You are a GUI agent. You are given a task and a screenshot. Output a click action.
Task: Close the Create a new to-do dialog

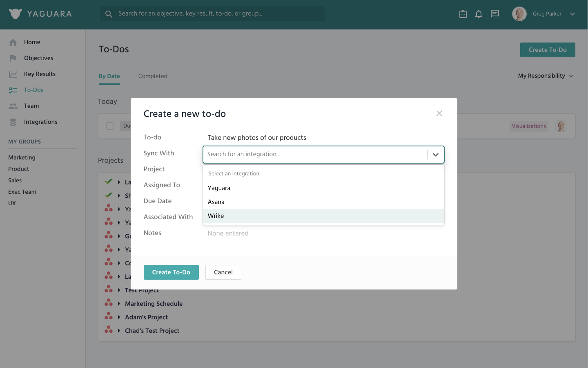point(439,113)
